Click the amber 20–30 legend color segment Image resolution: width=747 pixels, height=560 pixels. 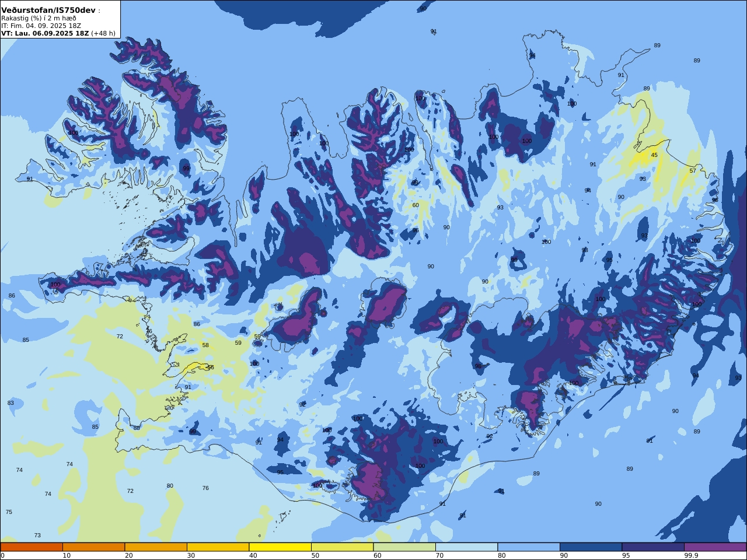pyautogui.click(x=156, y=547)
